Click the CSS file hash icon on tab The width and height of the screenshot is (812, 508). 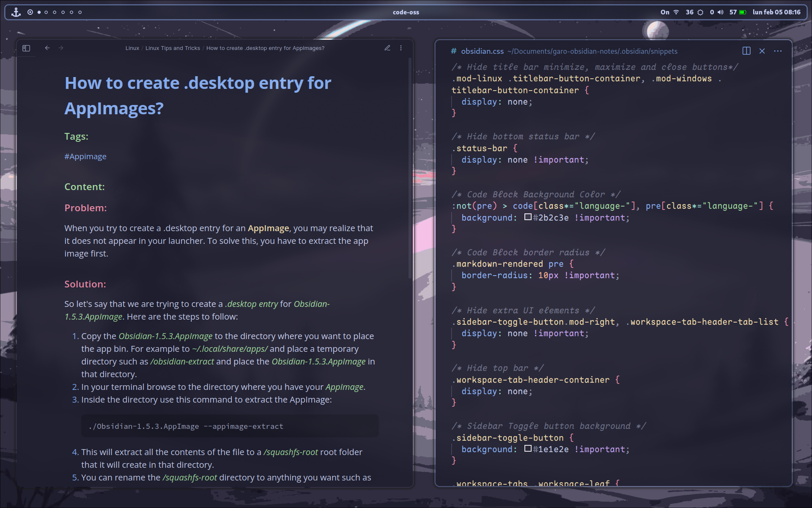454,51
